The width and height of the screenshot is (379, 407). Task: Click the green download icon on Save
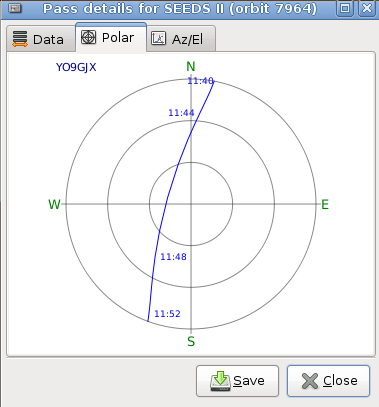pyautogui.click(x=220, y=381)
